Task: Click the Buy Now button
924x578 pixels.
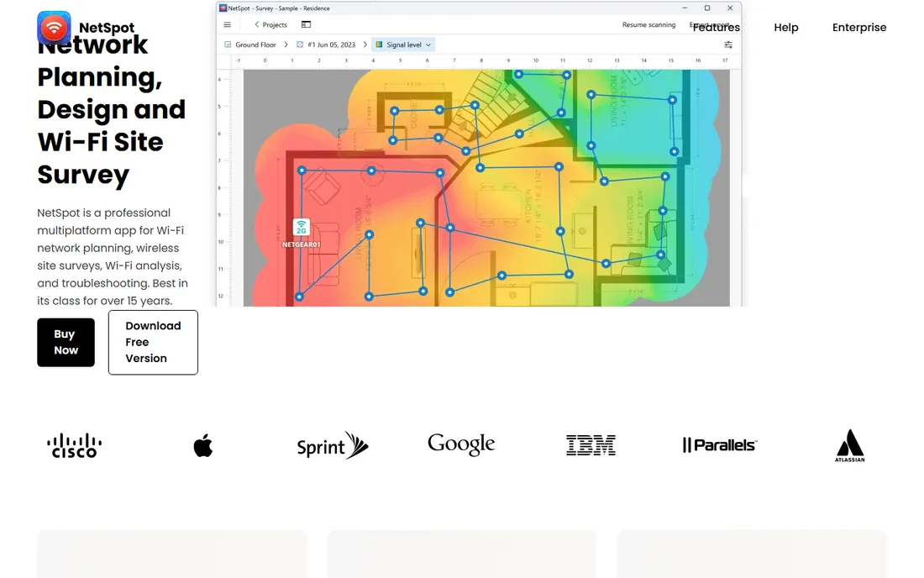Action: click(x=66, y=342)
